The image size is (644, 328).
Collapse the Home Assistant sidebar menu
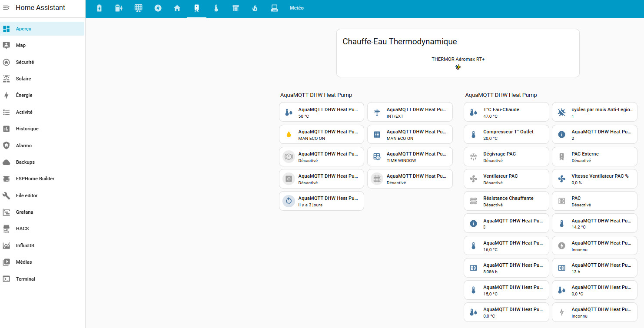(x=6, y=8)
